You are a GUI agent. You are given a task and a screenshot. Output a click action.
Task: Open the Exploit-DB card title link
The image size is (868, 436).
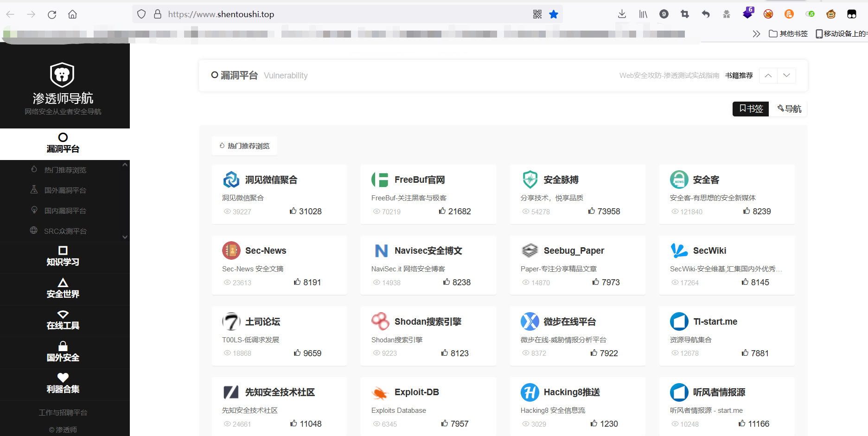pyautogui.click(x=417, y=392)
